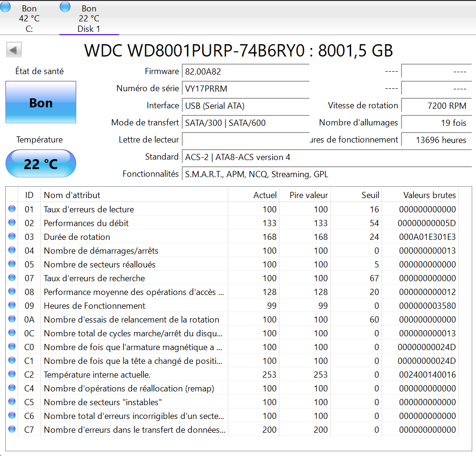Click the empty Lettre de lecteur field
This screenshot has height=456, width=476.
(x=245, y=140)
